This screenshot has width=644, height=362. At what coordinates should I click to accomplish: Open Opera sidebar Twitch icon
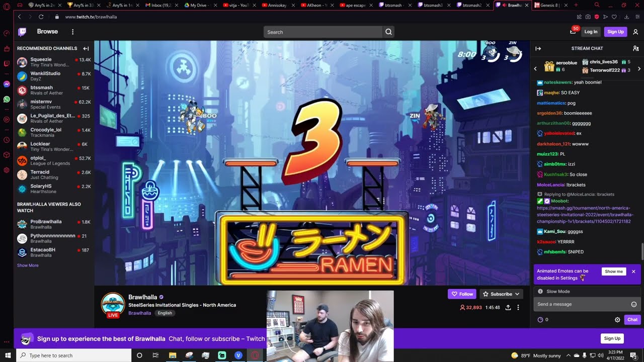pyautogui.click(x=7, y=63)
